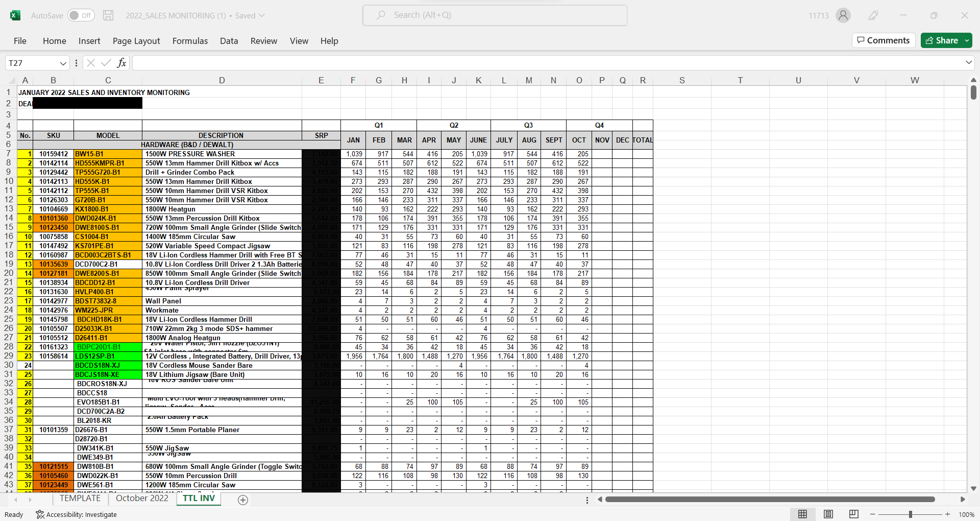
Task: Click the previous sheet navigation arrow
Action: [x=16, y=500]
